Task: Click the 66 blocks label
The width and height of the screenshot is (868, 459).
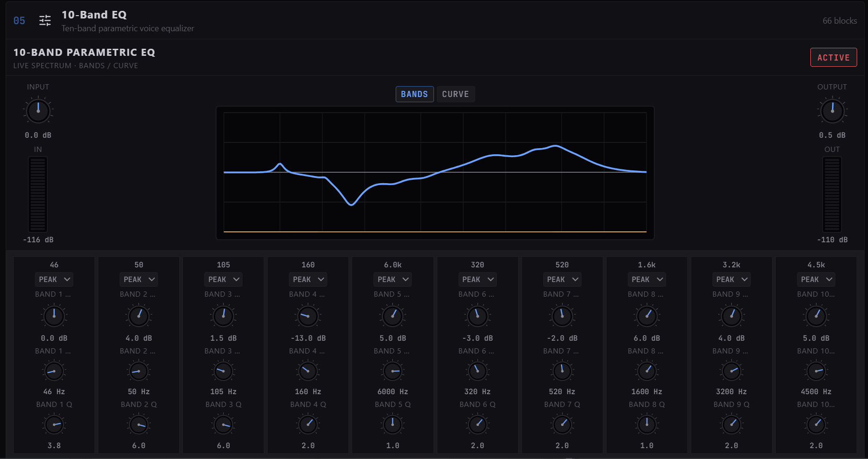Action: [840, 21]
